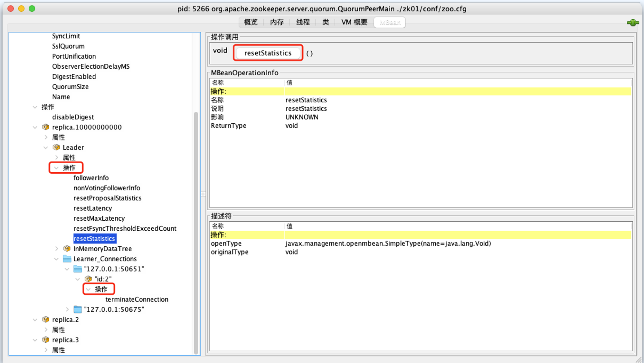Click the MBean tree vertical scrollbar
This screenshot has height=363, width=644.
[x=196, y=233]
